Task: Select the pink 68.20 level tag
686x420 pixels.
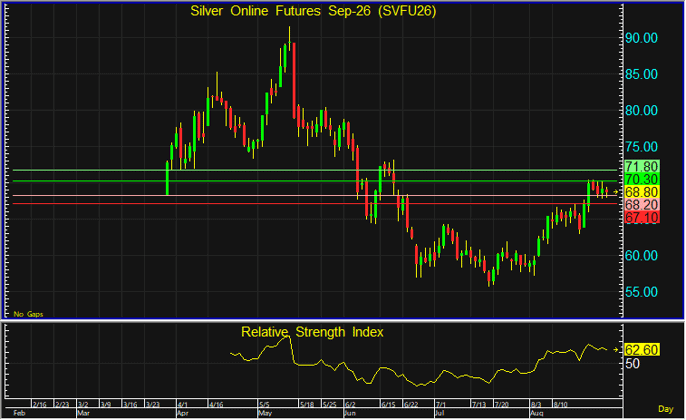Action: [x=641, y=204]
